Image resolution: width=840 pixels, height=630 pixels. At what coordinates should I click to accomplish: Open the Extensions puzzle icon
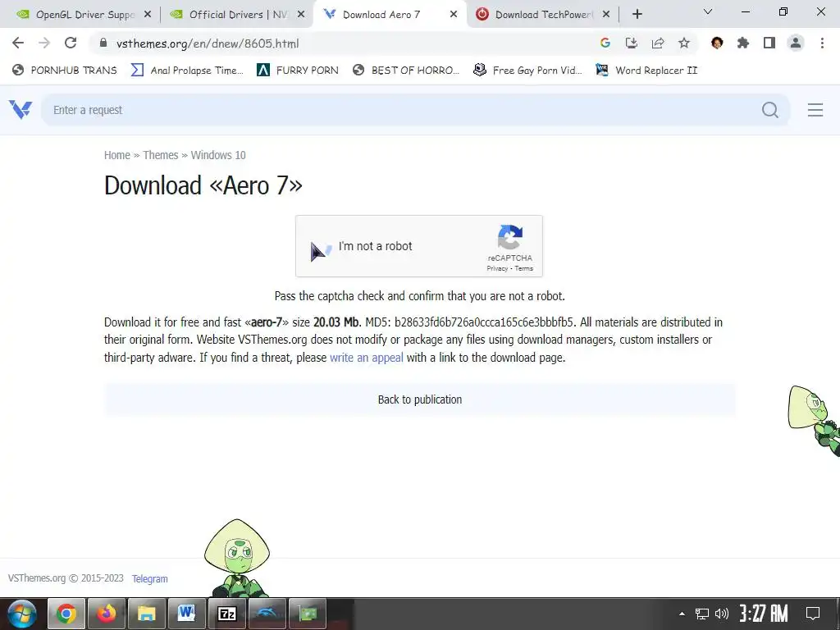click(743, 43)
